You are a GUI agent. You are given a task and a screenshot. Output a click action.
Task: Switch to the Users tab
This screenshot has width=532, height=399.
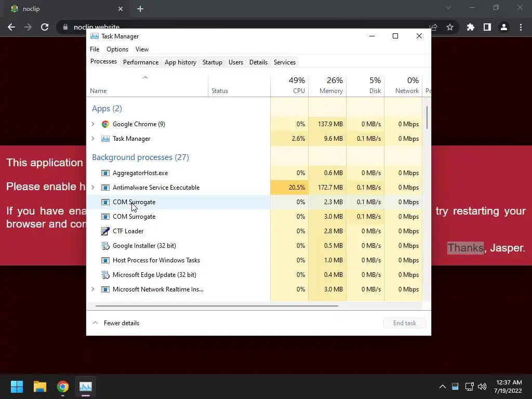click(236, 62)
